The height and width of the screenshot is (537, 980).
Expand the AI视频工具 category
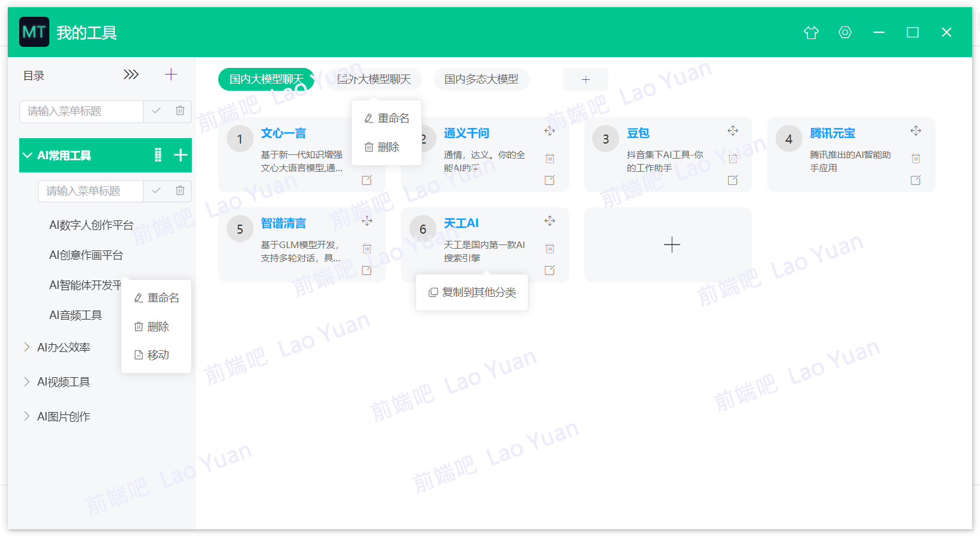coord(26,381)
